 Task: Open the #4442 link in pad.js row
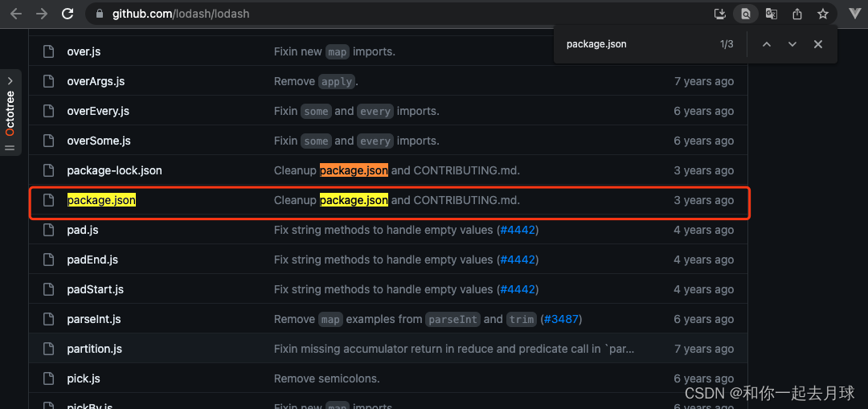pos(518,231)
